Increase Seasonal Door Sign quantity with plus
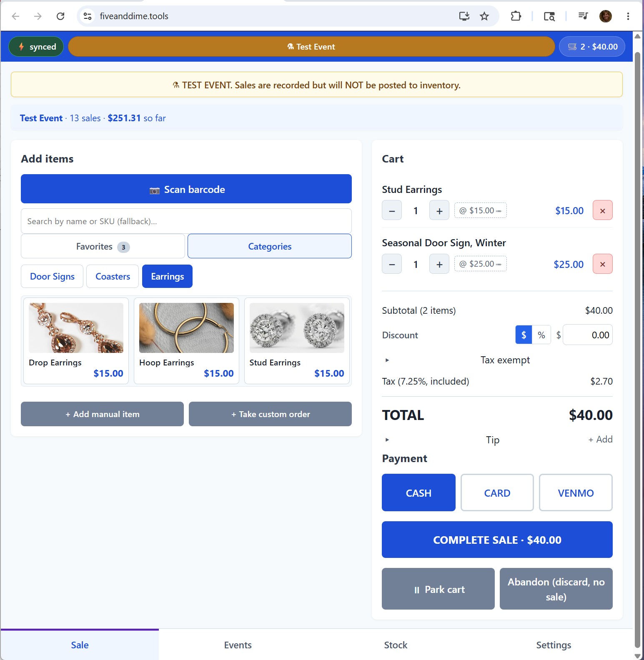644x660 pixels. coord(439,264)
